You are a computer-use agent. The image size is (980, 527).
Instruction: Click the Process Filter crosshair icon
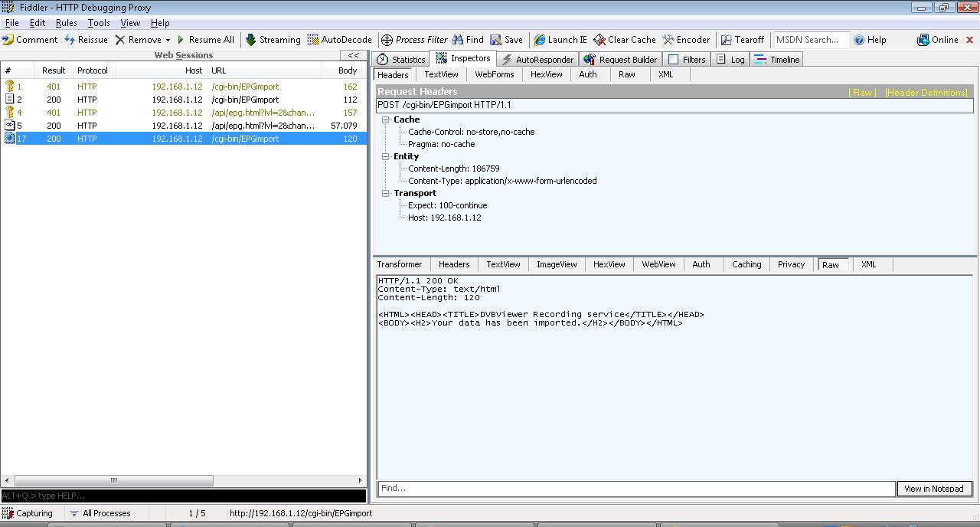point(387,40)
